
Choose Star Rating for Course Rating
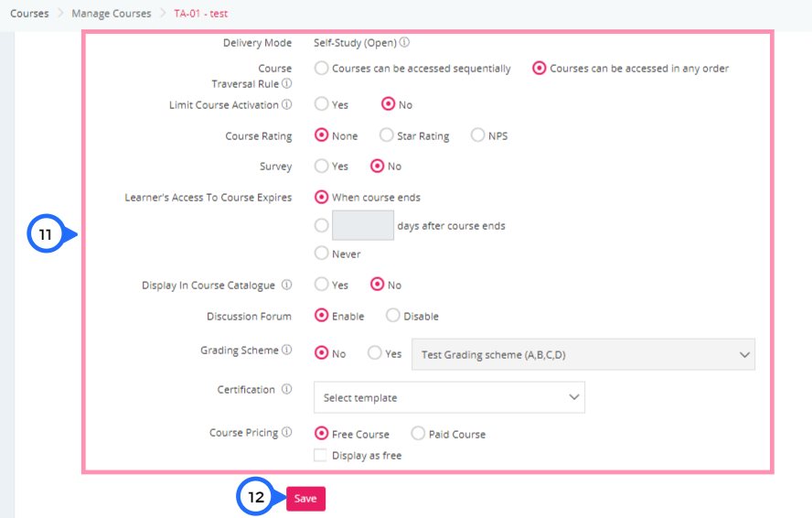pyautogui.click(x=386, y=135)
